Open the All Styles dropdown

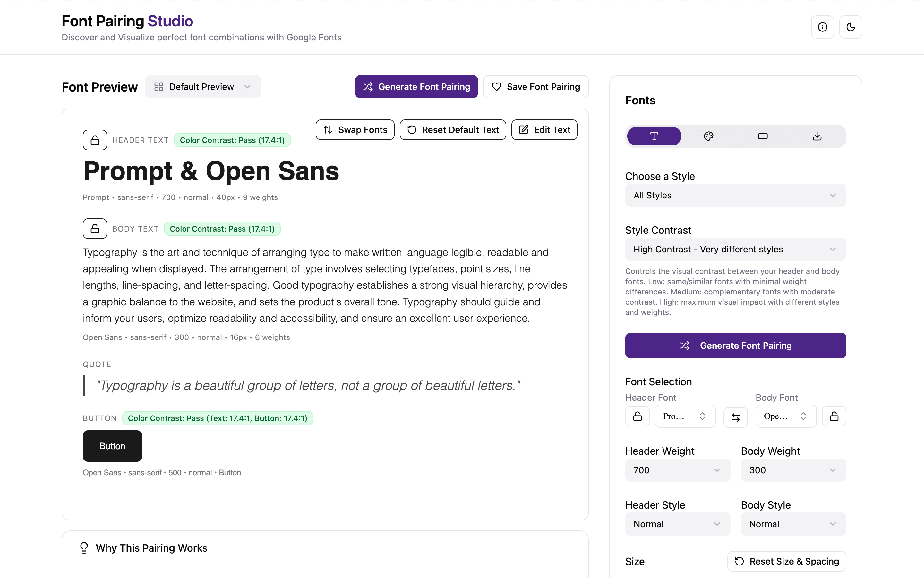coord(735,195)
